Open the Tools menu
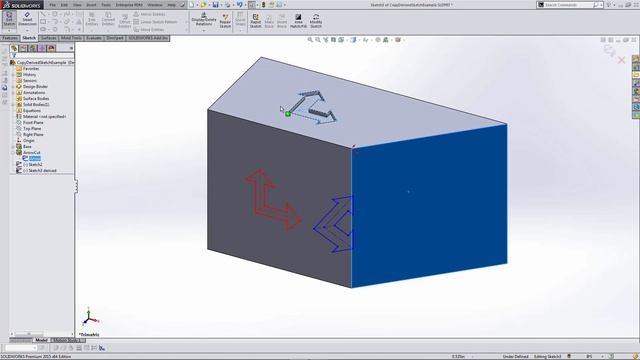This screenshot has width=640, height=360. coord(106,5)
